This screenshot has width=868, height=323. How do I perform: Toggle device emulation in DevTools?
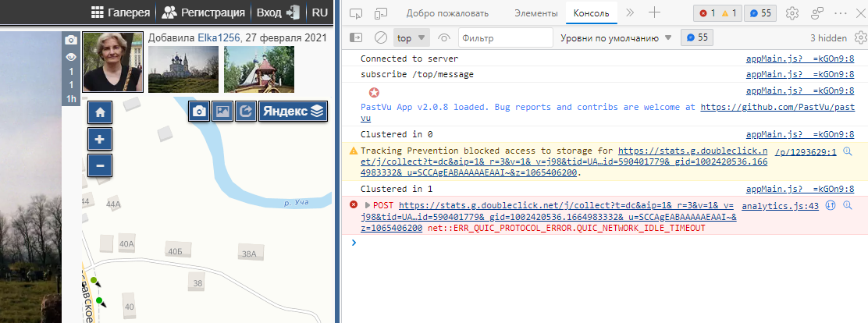(x=381, y=13)
